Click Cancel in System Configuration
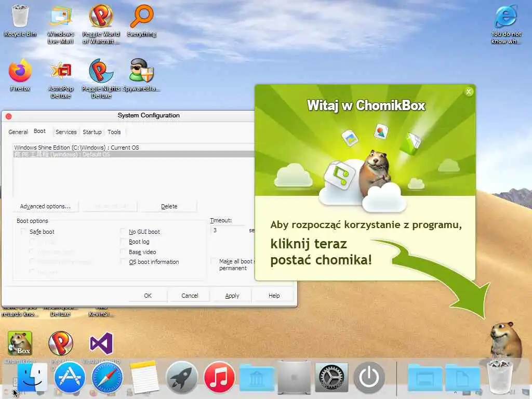 pos(190,296)
